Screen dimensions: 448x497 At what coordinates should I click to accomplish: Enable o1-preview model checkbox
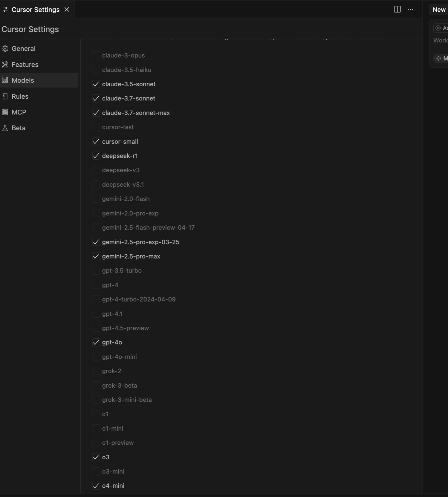tap(96, 443)
